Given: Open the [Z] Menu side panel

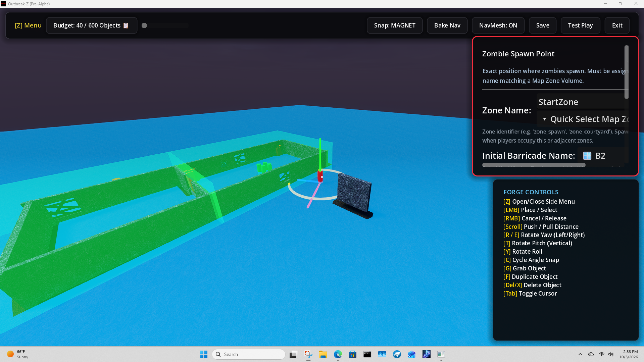Looking at the screenshot, I should (28, 25).
